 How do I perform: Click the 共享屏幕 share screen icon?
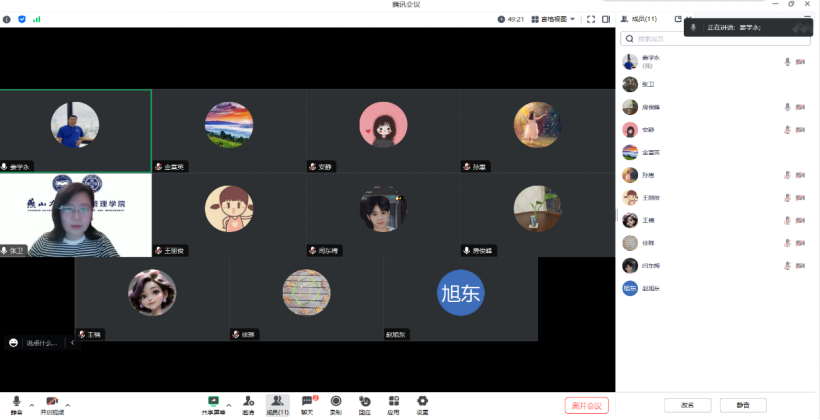coord(213,400)
